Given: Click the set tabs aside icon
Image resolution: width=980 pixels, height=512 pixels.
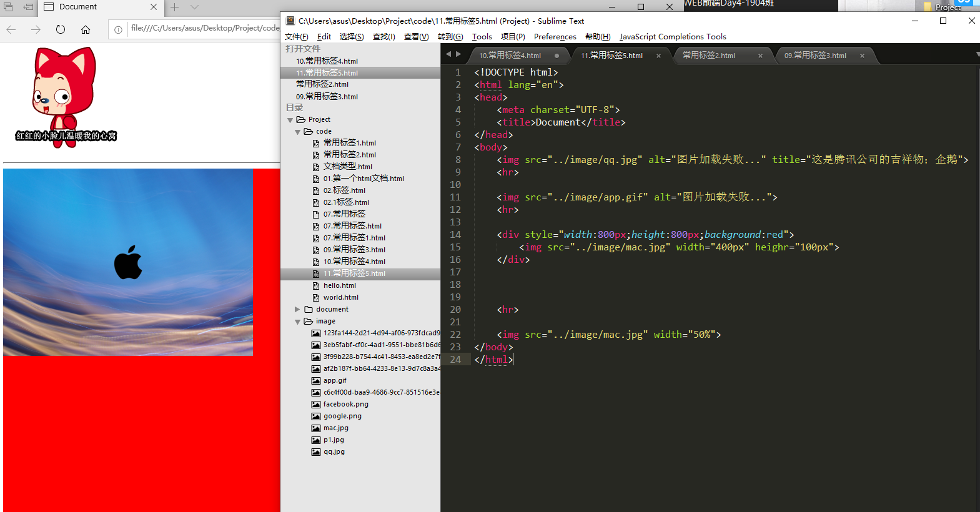Looking at the screenshot, I should click(28, 7).
